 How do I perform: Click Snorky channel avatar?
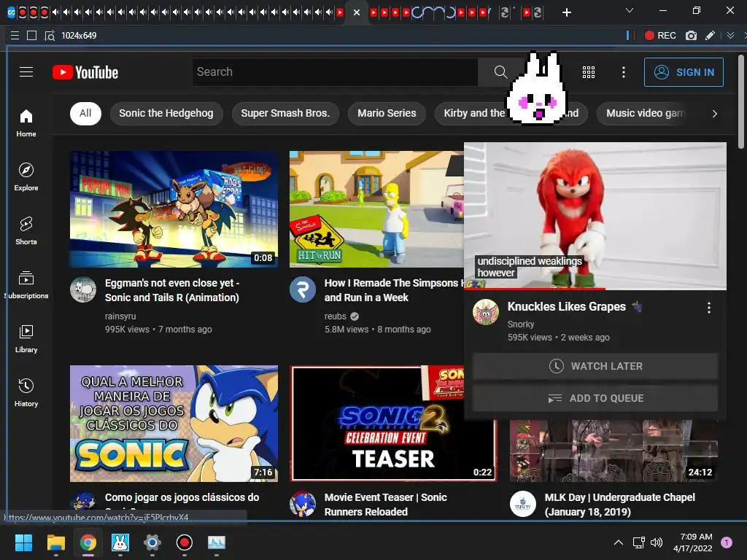pos(485,312)
